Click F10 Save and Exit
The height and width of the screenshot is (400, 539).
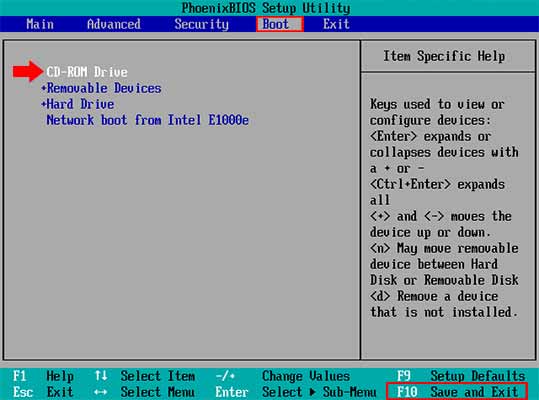point(457,392)
